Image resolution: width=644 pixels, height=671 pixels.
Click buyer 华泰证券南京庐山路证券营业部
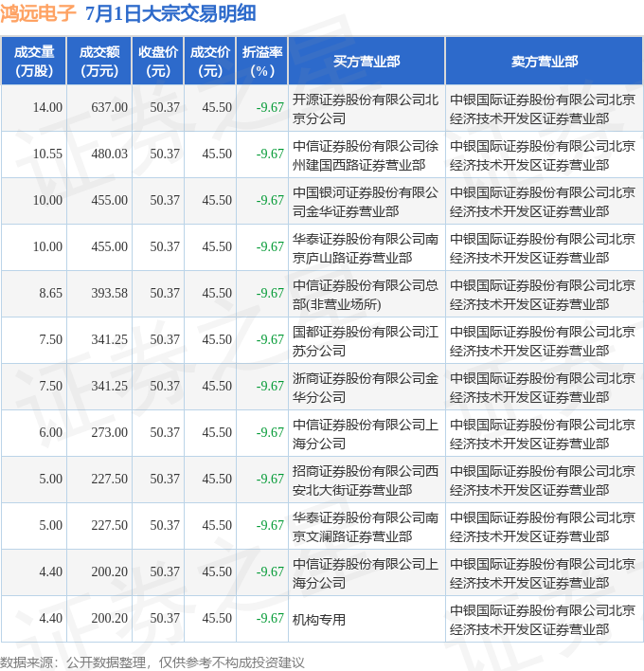click(366, 248)
